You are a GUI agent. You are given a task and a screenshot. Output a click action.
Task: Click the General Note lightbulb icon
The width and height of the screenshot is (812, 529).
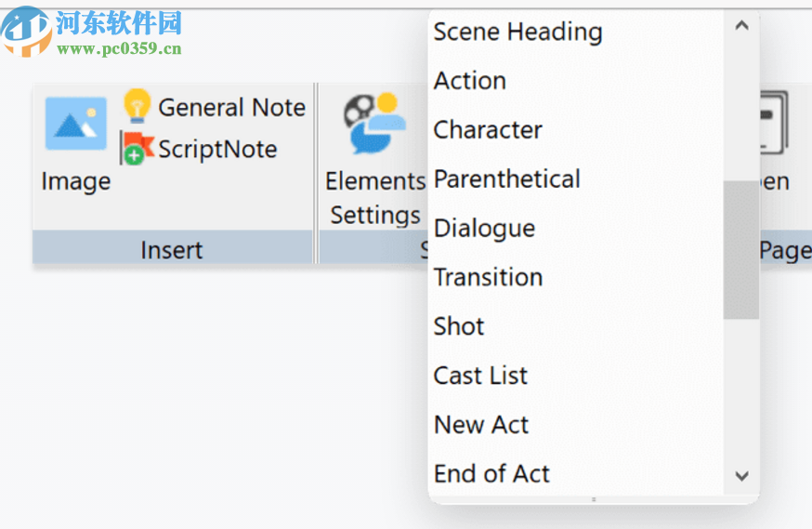pos(138,106)
